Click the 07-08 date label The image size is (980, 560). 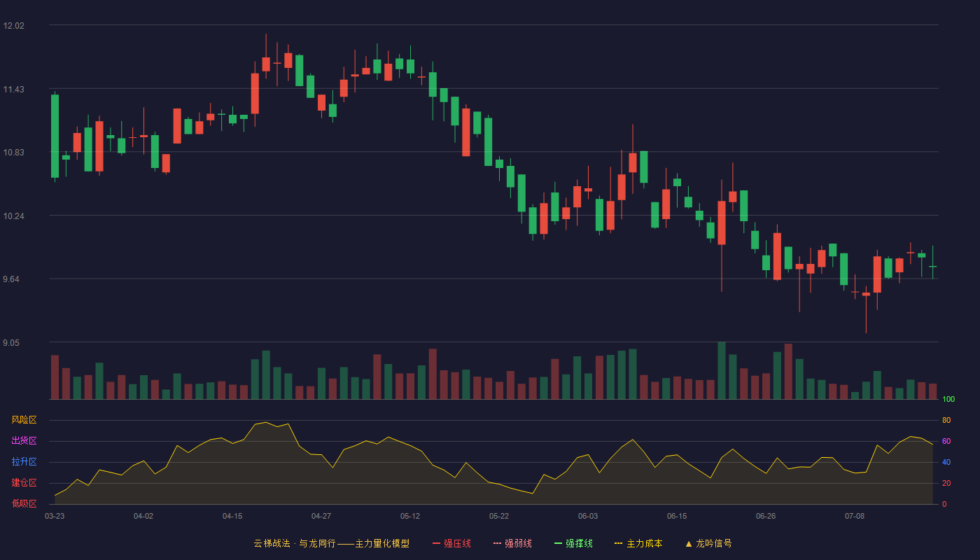(x=855, y=516)
